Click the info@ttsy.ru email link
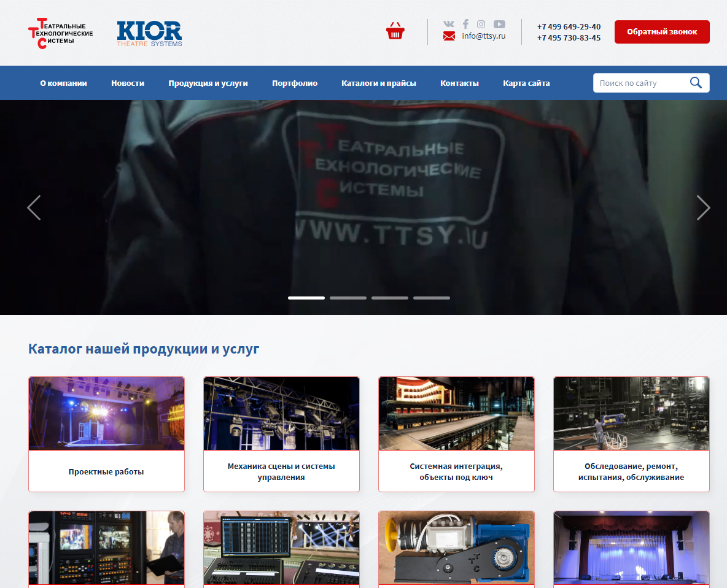The height and width of the screenshot is (588, 727). [x=484, y=36]
